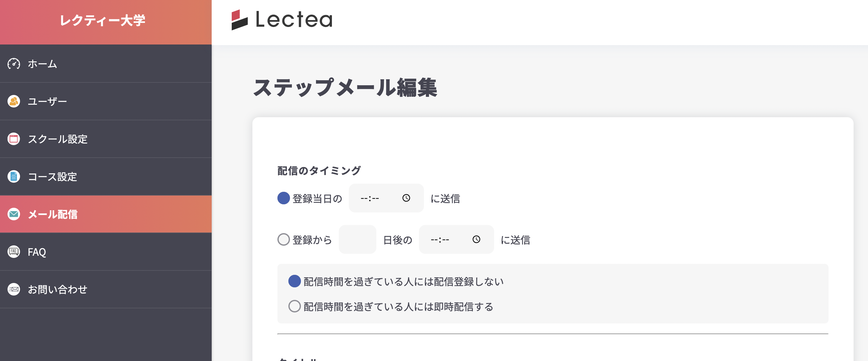Open the ユーザー menu item

47,101
